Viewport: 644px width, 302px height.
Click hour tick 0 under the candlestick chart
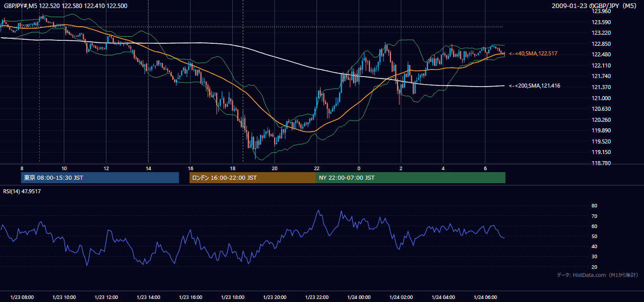pyautogui.click(x=359, y=168)
